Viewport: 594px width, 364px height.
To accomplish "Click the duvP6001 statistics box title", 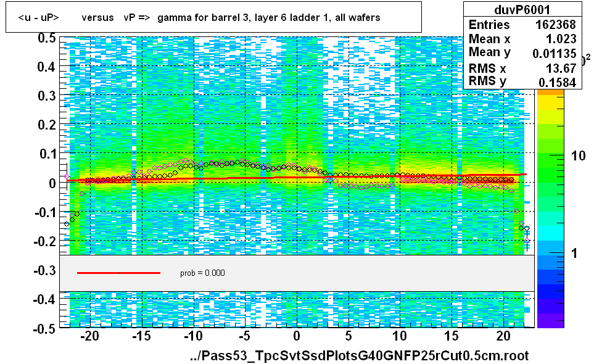I will coord(522,10).
